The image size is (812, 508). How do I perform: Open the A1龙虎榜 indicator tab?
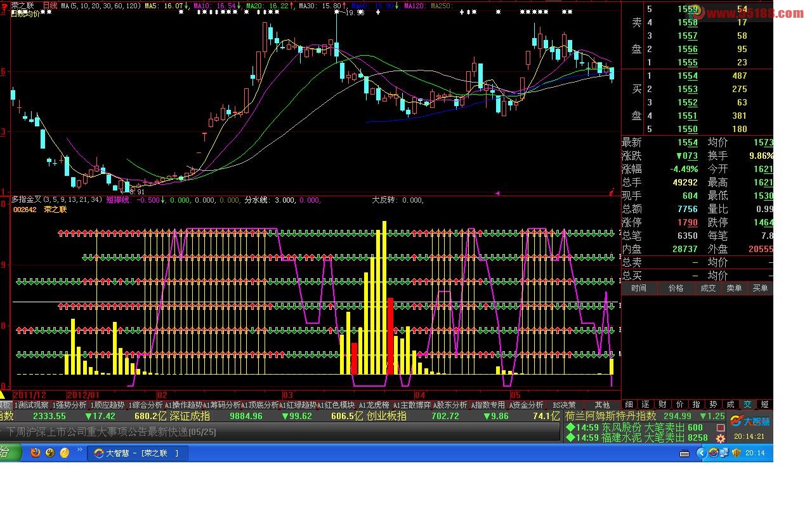(374, 405)
